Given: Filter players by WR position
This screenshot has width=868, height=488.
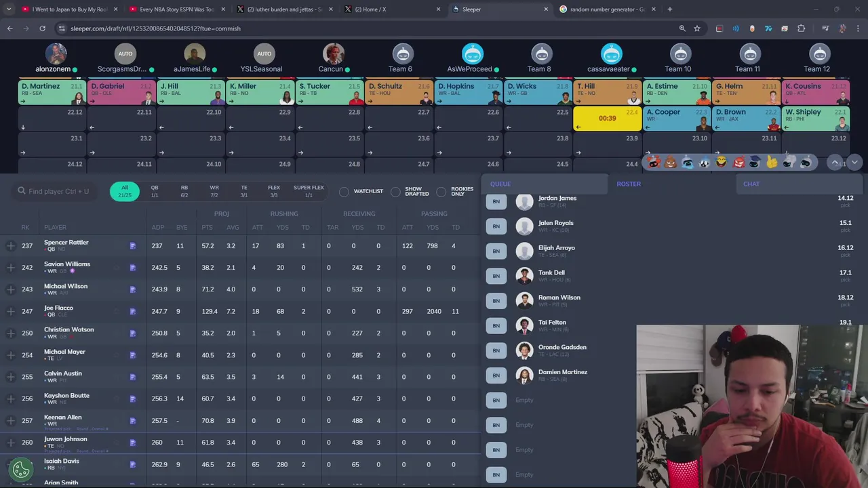Looking at the screenshot, I should tap(214, 191).
